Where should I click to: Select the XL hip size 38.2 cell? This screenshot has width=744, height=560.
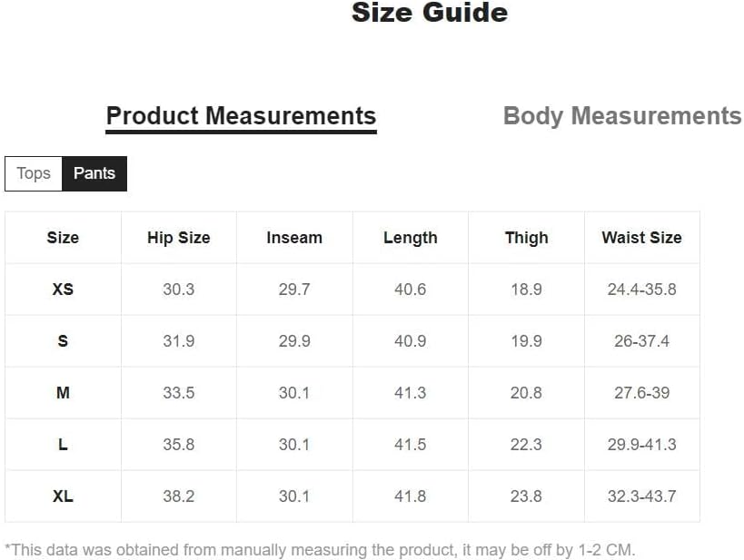coord(178,496)
